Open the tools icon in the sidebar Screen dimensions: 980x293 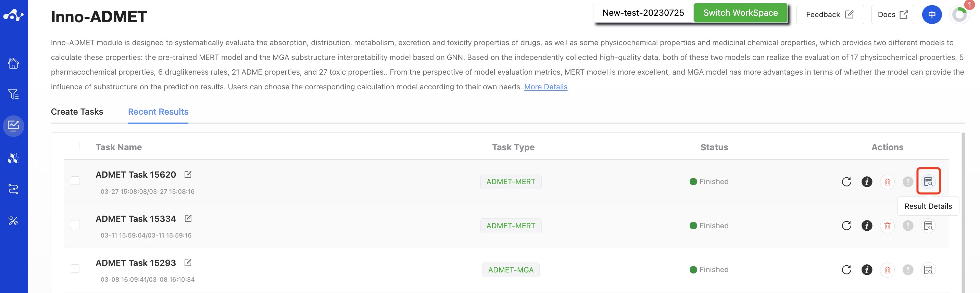(x=13, y=221)
